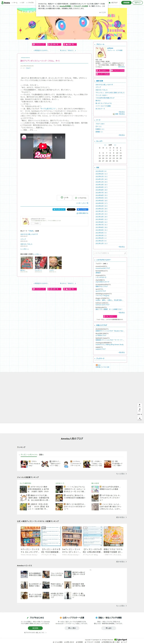Go to previous article 明日起きたら10キロ at top
144x644 pixels.
pos(41,50)
